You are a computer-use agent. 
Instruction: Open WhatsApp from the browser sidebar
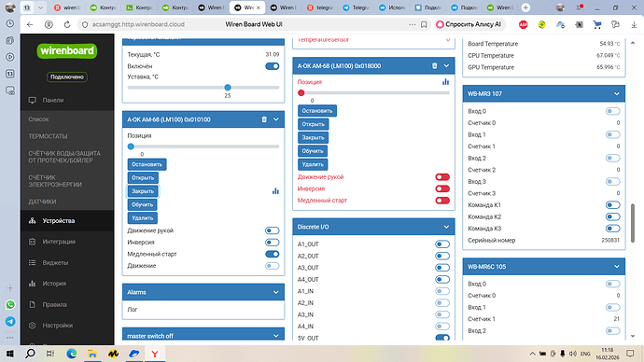tap(10, 304)
